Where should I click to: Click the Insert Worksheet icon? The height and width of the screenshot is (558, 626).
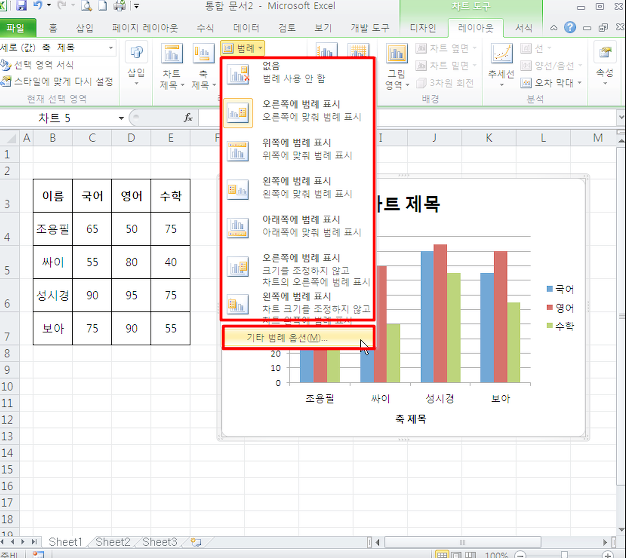[x=196, y=542]
